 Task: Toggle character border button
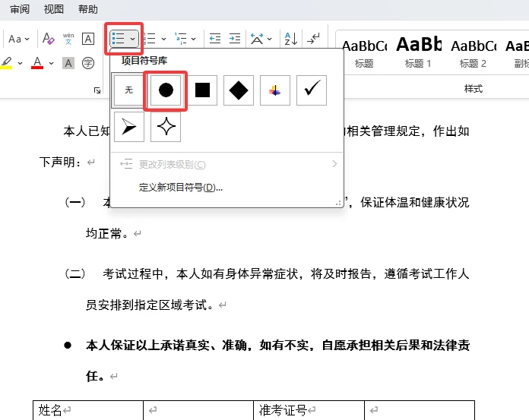(88, 39)
